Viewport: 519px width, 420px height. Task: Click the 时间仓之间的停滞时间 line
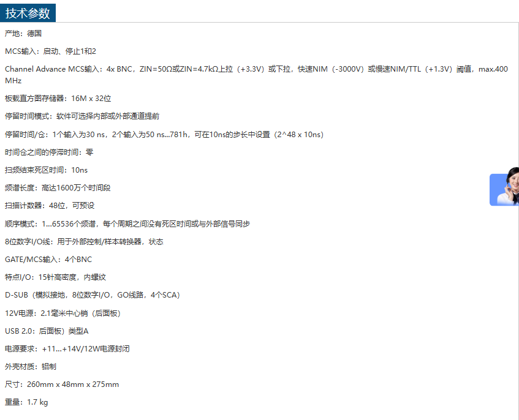pos(49,152)
